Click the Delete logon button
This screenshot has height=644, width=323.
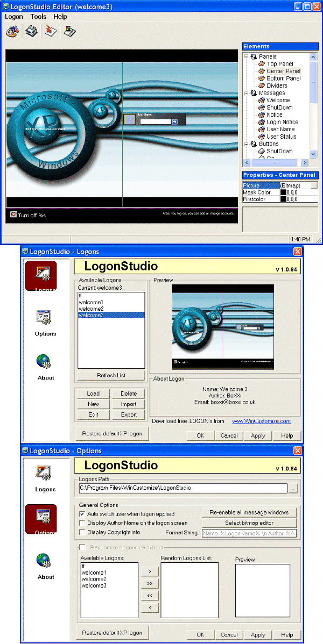pyautogui.click(x=129, y=393)
